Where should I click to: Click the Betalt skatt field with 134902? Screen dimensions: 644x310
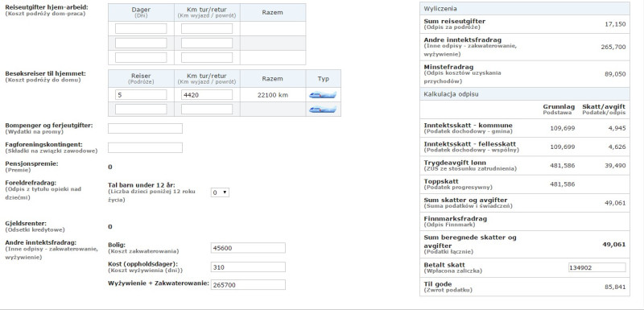coord(597,267)
